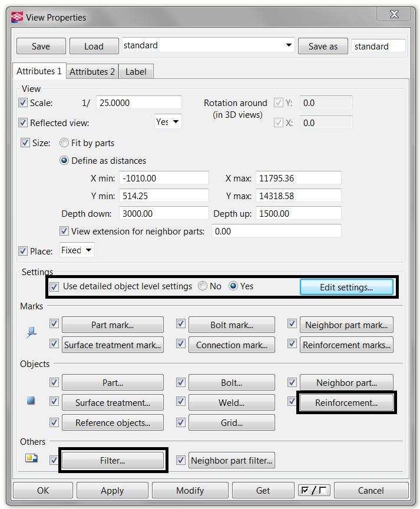Click the Save as button

[323, 46]
